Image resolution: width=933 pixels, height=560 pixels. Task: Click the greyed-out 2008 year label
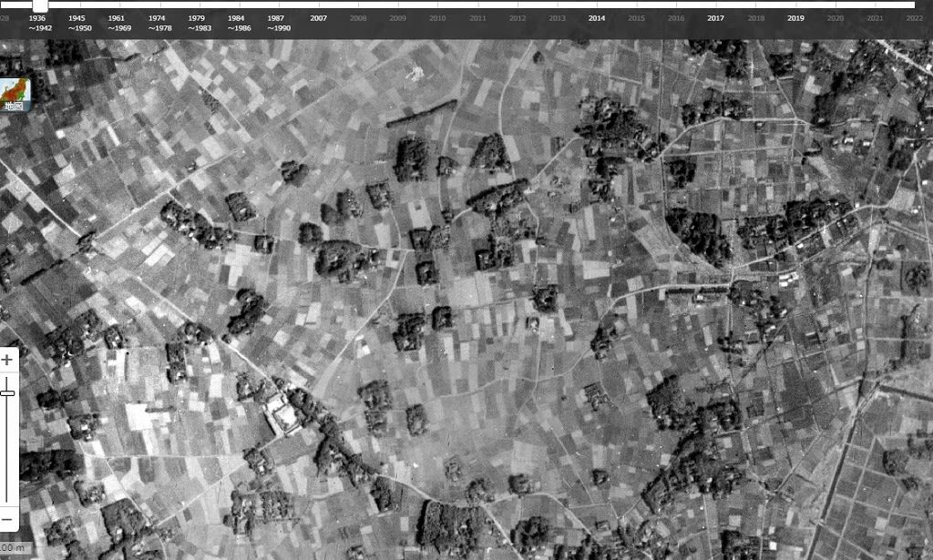pos(358,18)
